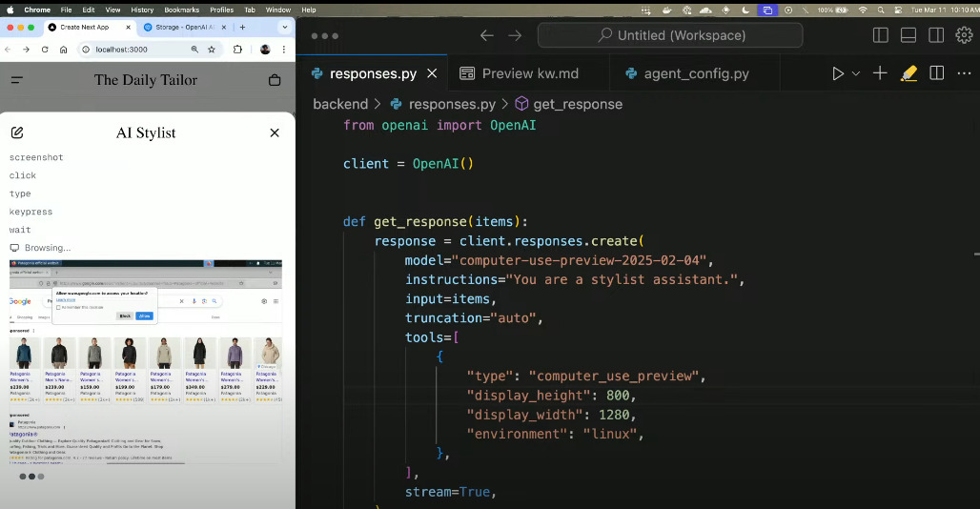Click the Browsing... status line
Viewport: 980px width, 509px height.
41,248
